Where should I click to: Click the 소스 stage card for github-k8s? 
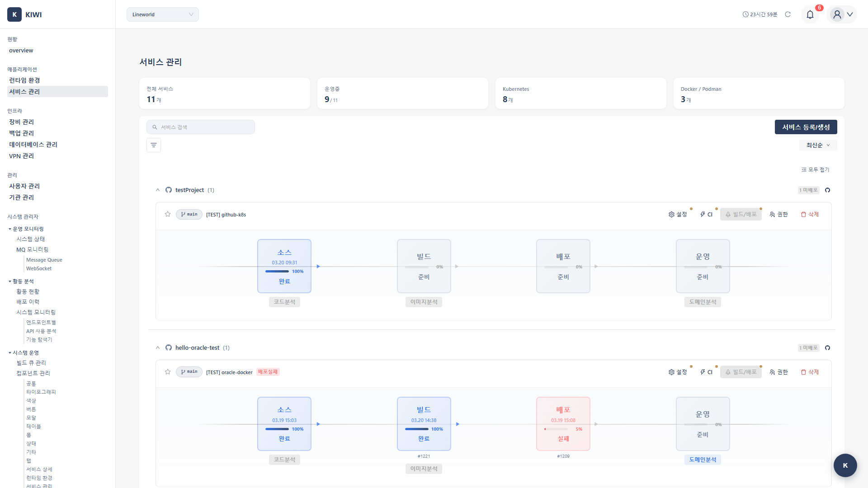(x=284, y=266)
